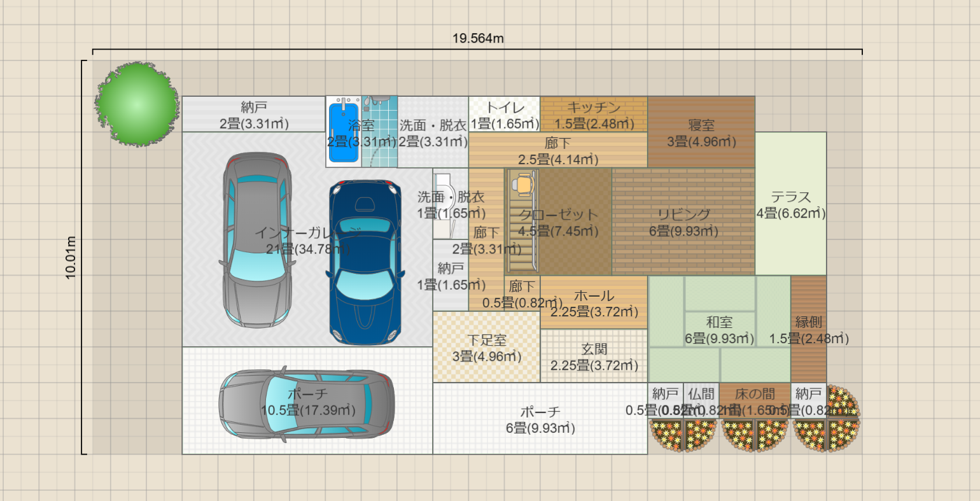This screenshot has height=501, width=980.
Task: Select the ホール 2.25畳(3.72㎡) room
Action: (594, 302)
